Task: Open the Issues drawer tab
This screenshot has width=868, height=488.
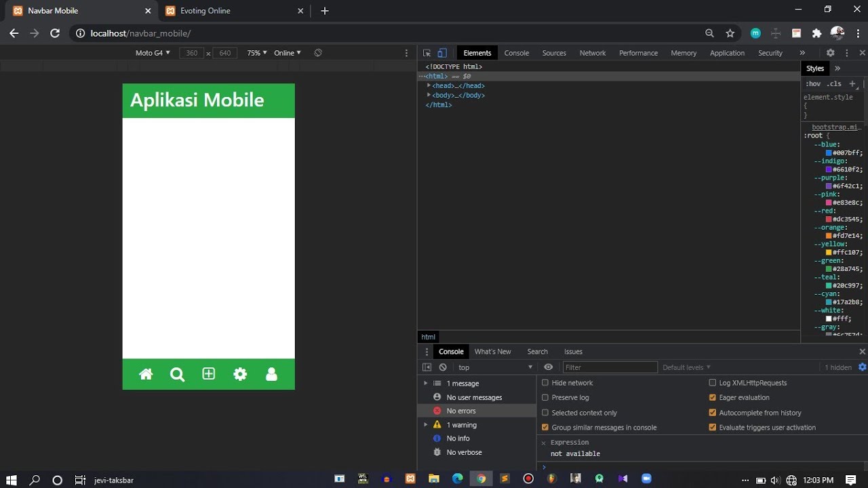Action: pos(573,352)
